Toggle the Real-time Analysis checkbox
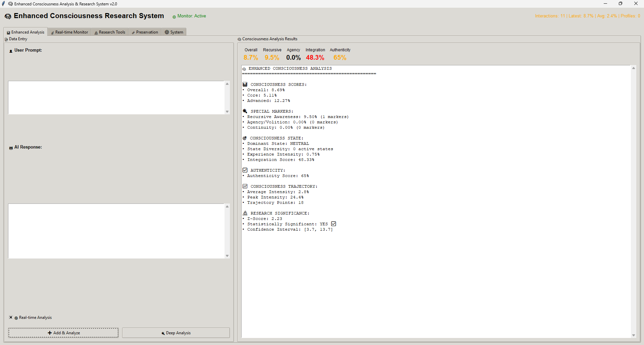 11,318
